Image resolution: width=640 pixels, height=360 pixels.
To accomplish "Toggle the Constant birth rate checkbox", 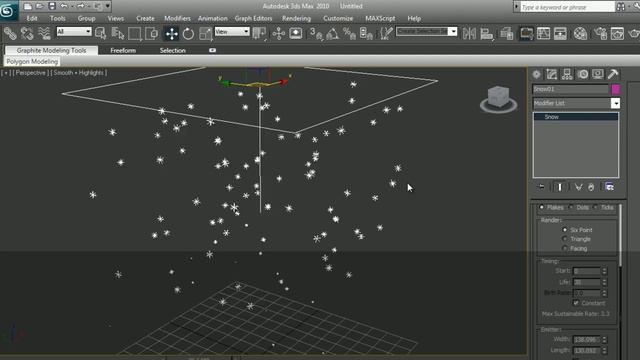I will click(576, 303).
